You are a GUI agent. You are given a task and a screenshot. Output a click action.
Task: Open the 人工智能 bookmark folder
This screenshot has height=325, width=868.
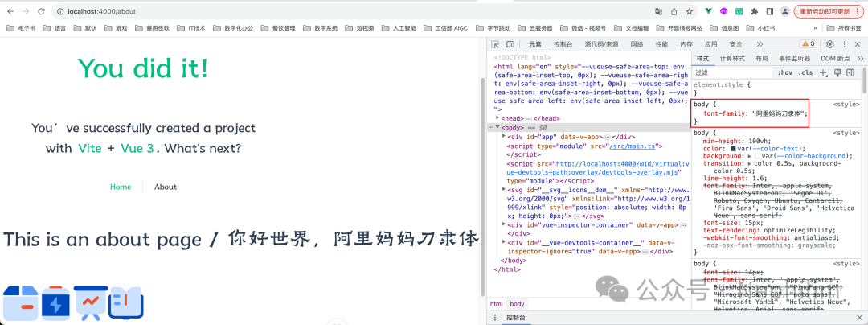(400, 28)
